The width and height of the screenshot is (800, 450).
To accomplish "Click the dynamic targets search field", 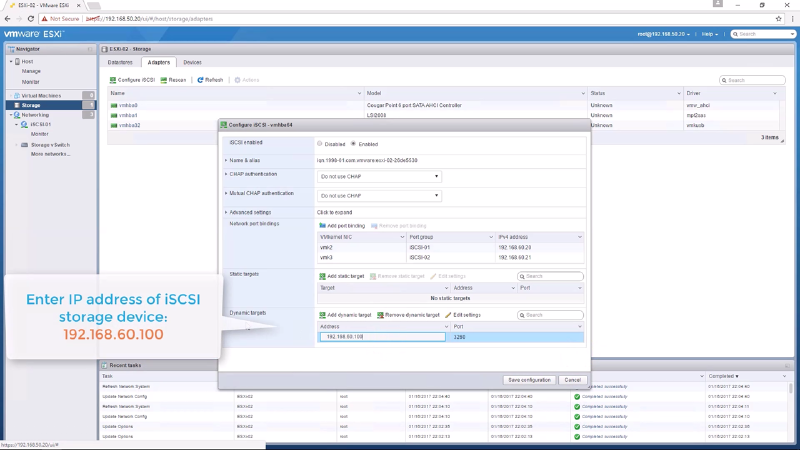I will point(550,315).
